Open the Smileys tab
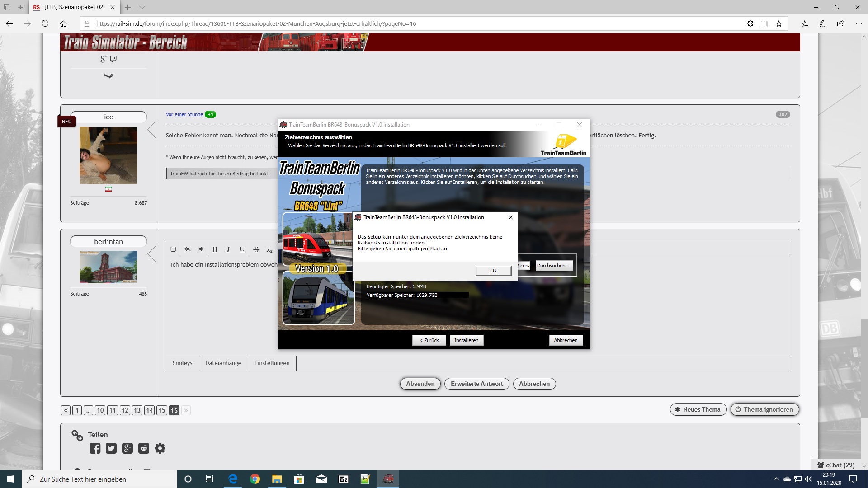868x488 pixels. [182, 363]
